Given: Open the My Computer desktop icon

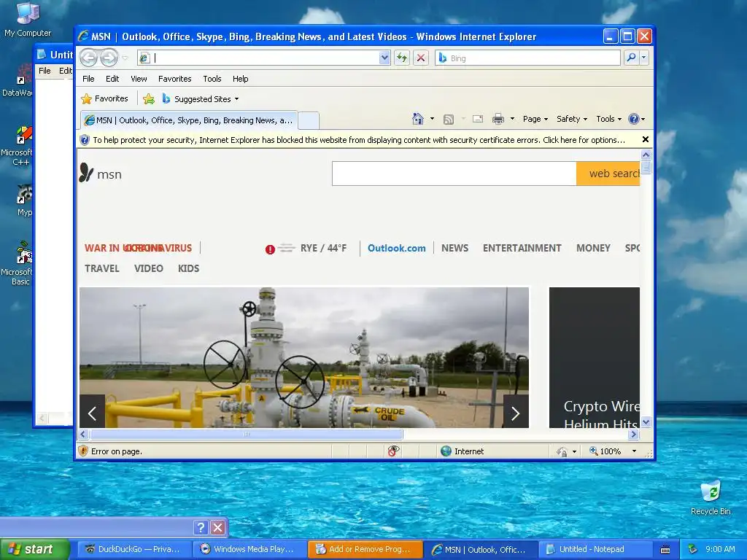Looking at the screenshot, I should click(x=28, y=20).
